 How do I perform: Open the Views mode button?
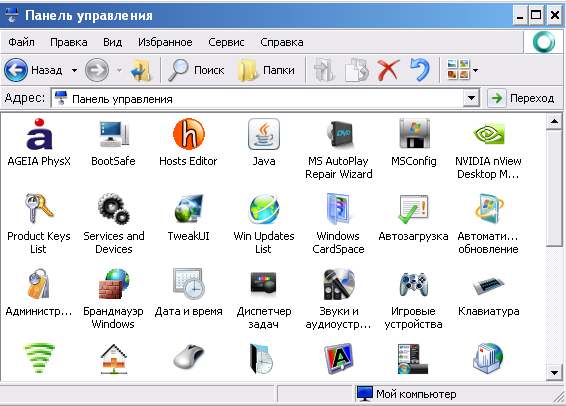coord(458,70)
